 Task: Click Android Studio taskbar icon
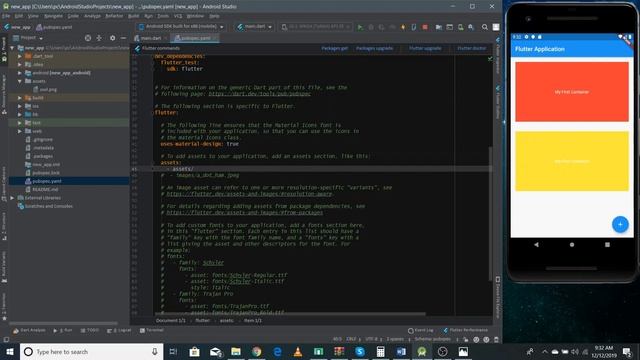click(422, 351)
